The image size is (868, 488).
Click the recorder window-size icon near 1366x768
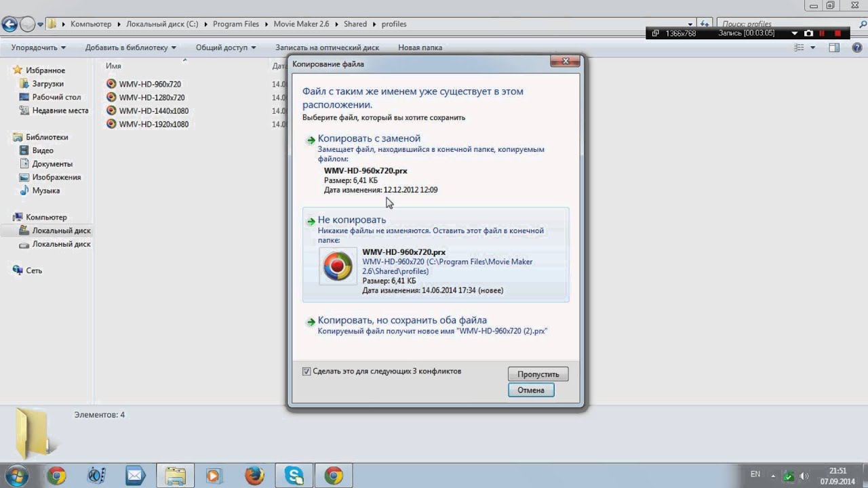click(x=655, y=33)
